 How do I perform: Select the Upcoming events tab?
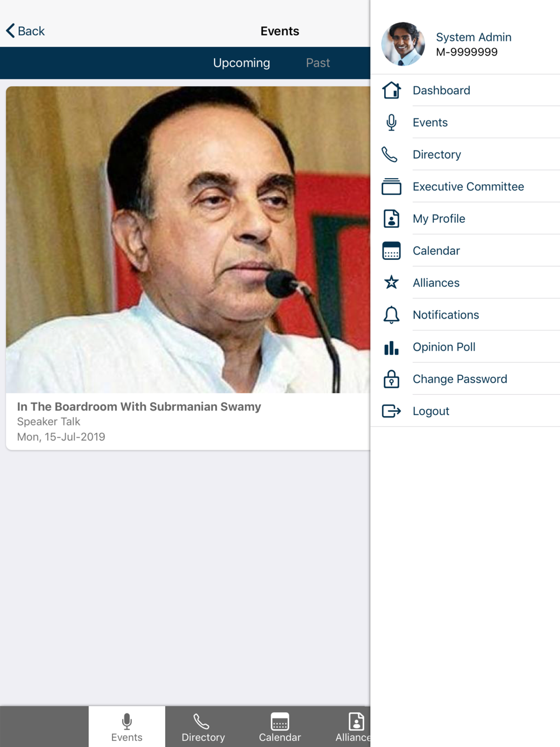click(241, 63)
